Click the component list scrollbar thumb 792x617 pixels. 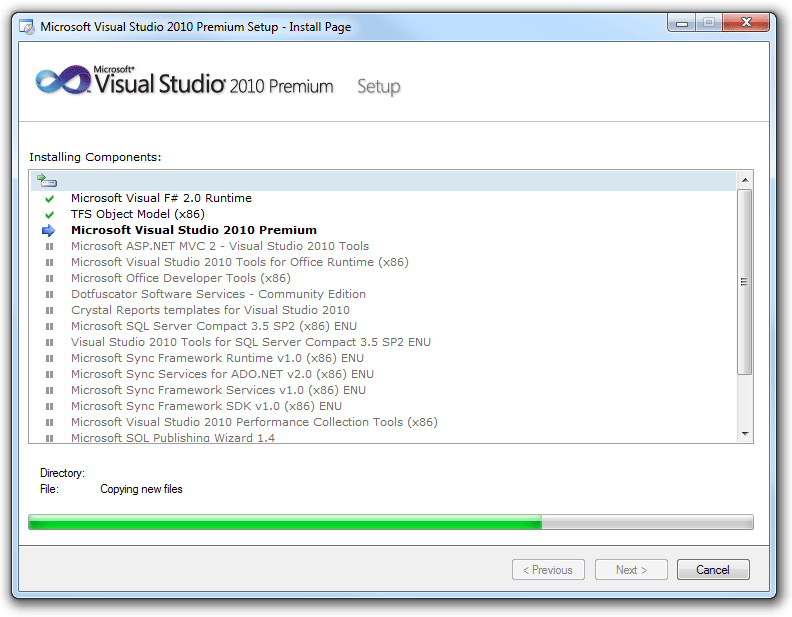pos(745,282)
